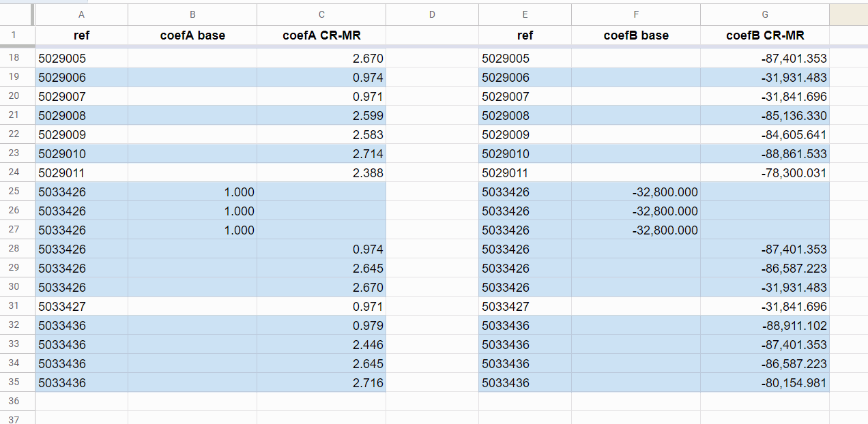Image resolution: width=868 pixels, height=424 pixels.
Task: Select the cell with value 2.714
Action: point(321,154)
